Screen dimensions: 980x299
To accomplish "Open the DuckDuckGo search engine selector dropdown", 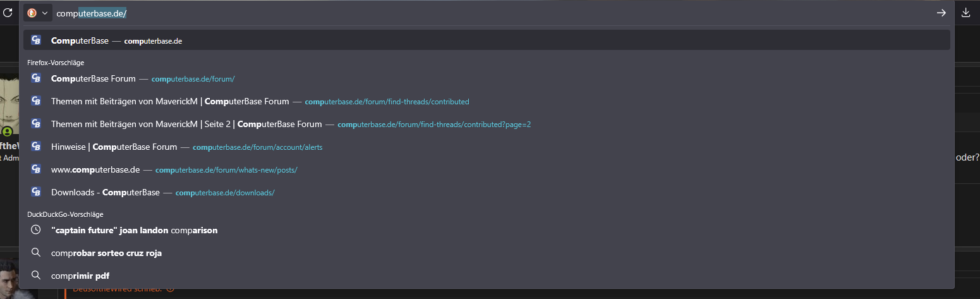I will point(37,13).
